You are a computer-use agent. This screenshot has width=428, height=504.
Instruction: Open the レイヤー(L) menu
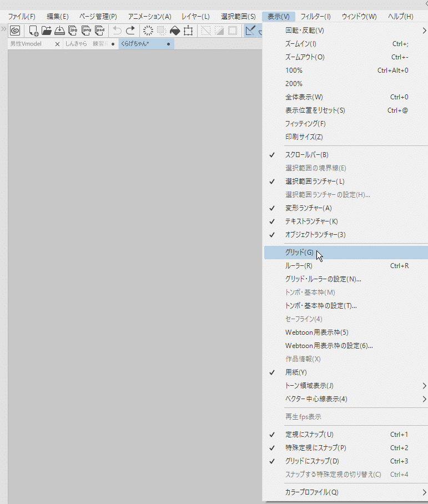point(195,17)
